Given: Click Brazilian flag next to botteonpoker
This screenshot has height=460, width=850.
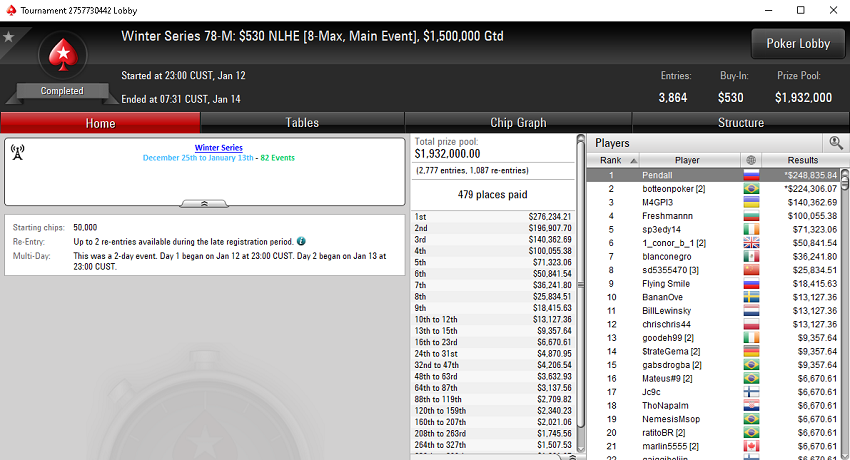Looking at the screenshot, I should pos(751,189).
